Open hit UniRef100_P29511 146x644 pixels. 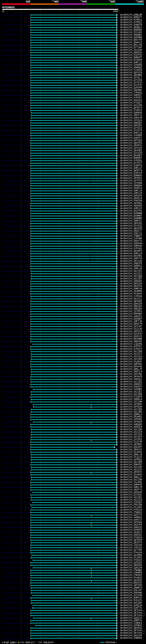131,20
